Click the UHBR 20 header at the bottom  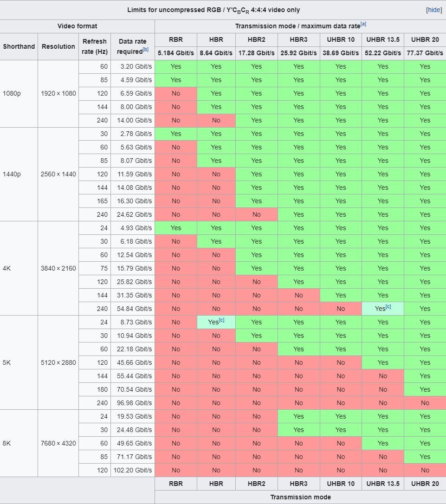425,484
